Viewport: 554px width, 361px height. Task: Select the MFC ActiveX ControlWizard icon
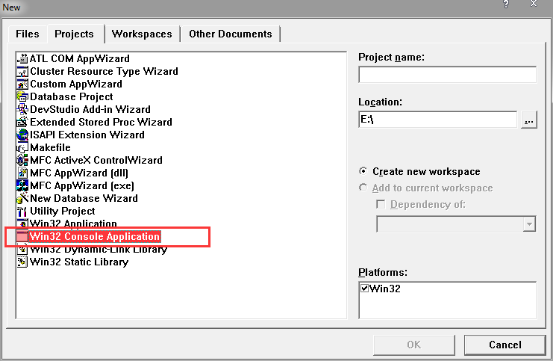point(22,160)
